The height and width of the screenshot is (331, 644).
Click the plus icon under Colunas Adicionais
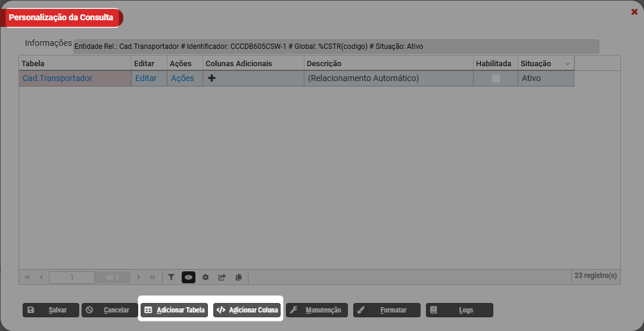(211, 78)
